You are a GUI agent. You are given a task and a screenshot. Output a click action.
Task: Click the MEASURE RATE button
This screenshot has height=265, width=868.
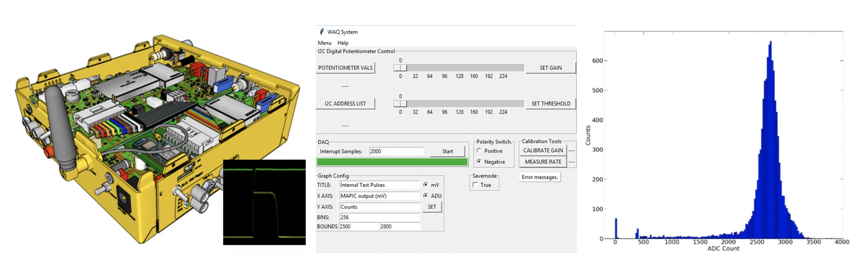(x=543, y=162)
